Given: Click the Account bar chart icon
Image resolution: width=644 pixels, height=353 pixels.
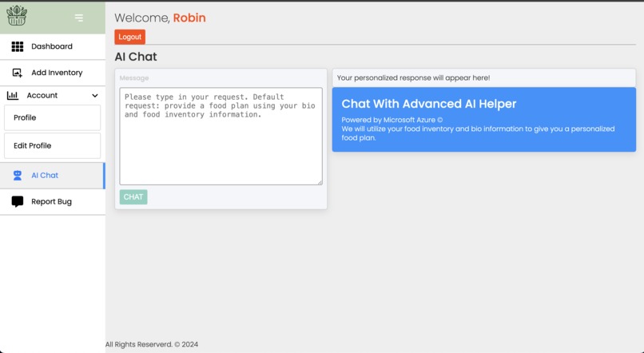Looking at the screenshot, I should coord(13,95).
